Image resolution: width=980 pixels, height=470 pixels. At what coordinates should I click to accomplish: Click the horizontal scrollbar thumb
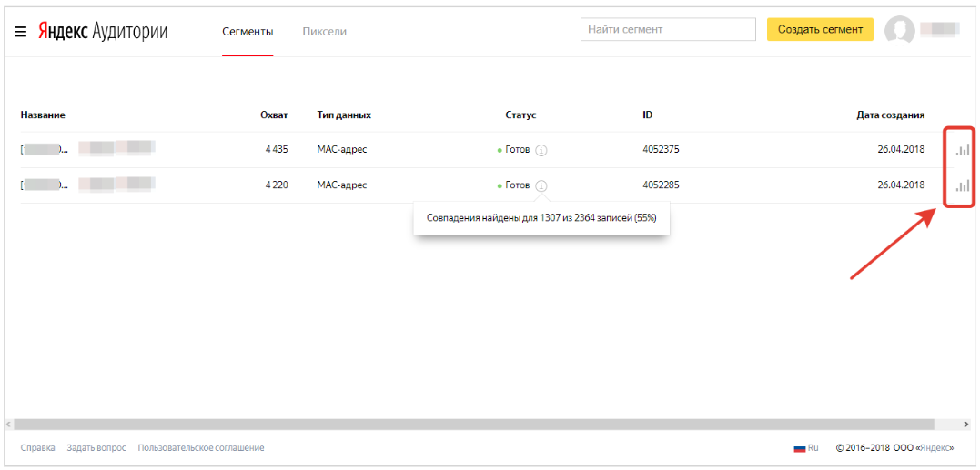(474, 424)
